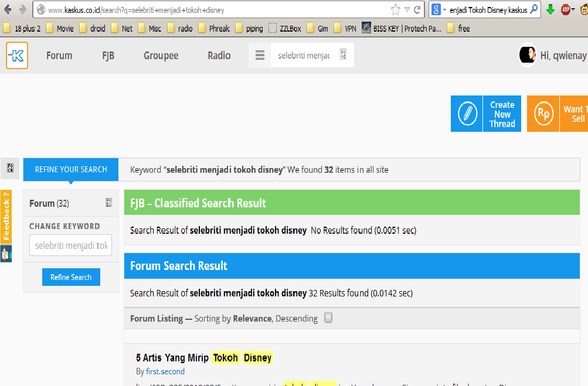The image size is (588, 386).
Task: Open the Google search engine selector
Action: (438, 10)
